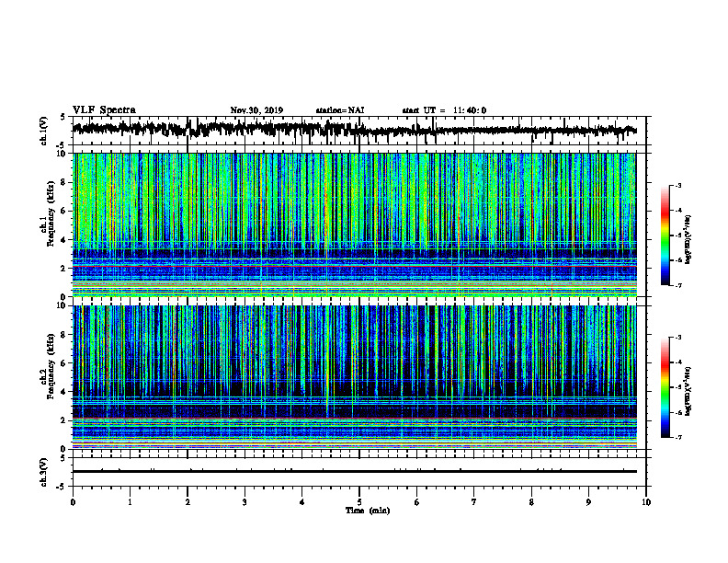Click the "VLF Spectra" plot title
Screen dimensions: 728x563
(104, 110)
